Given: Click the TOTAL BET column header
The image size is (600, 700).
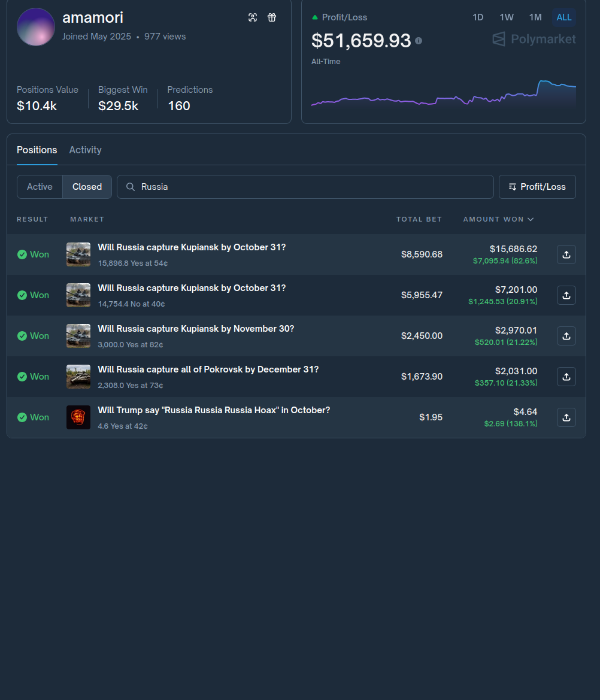Looking at the screenshot, I should (419, 219).
